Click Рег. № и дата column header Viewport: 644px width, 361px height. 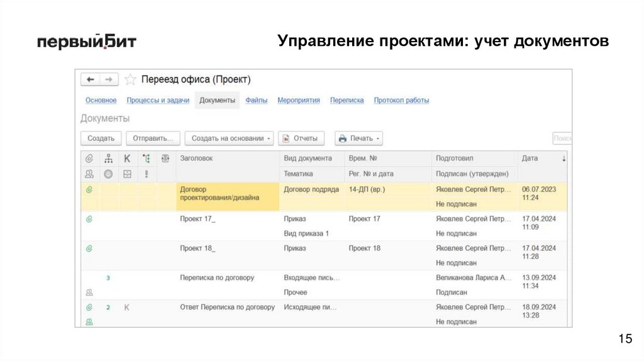pyautogui.click(x=371, y=174)
